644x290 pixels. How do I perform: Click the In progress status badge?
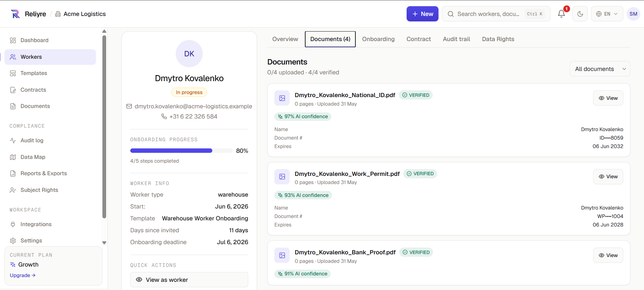pos(189,92)
